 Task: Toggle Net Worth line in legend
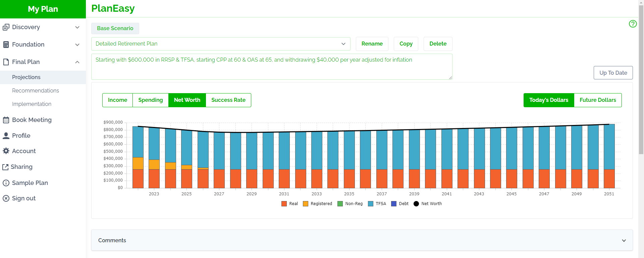pyautogui.click(x=428, y=204)
